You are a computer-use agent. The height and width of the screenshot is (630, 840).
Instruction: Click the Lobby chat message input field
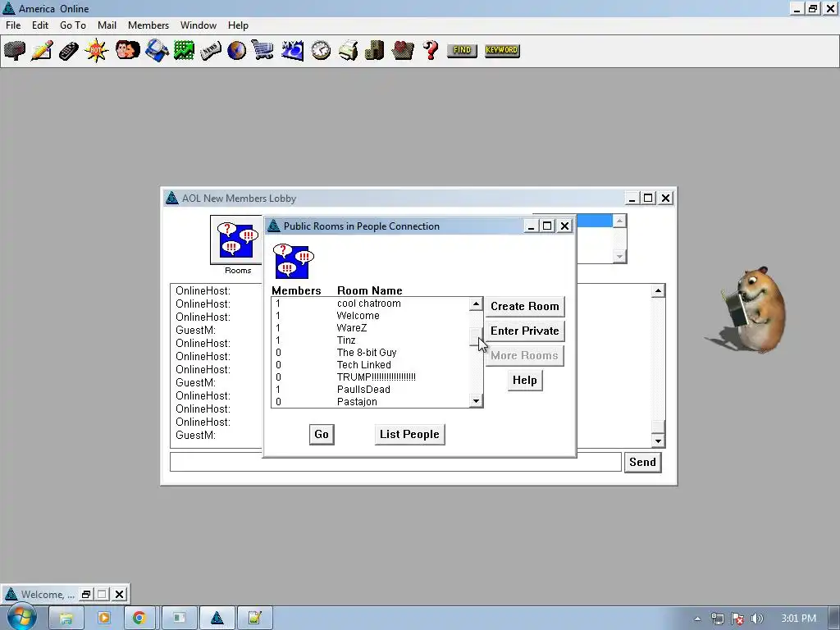point(395,462)
